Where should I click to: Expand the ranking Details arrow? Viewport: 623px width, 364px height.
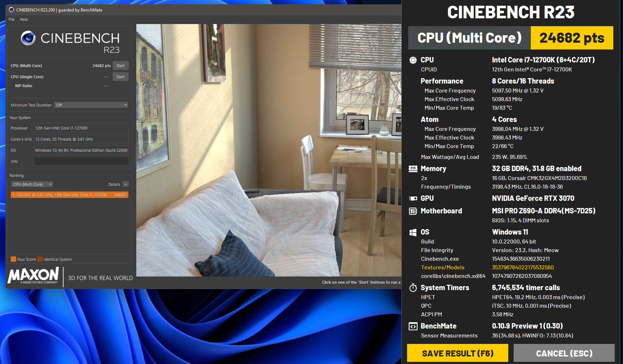click(x=126, y=184)
